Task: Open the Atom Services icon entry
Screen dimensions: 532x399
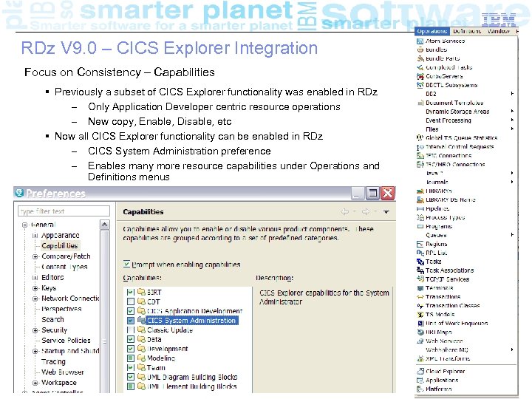Action: pos(420,41)
